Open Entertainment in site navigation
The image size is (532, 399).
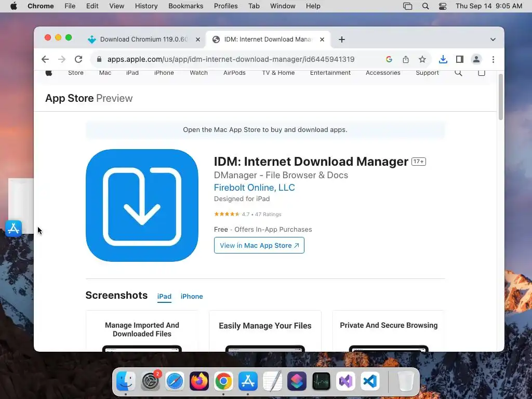[330, 73]
